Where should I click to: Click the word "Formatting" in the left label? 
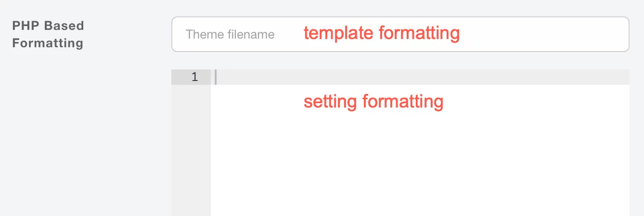(x=48, y=43)
